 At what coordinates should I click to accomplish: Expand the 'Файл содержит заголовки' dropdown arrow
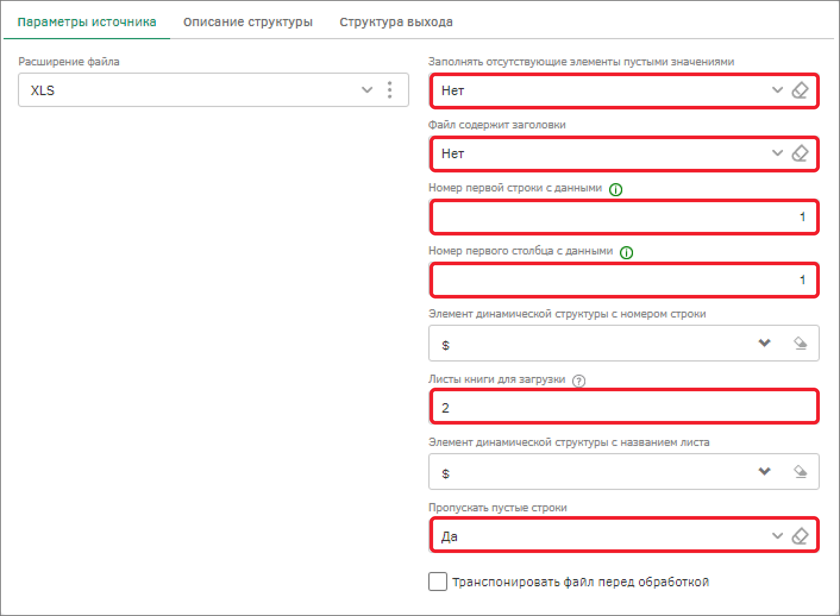(x=777, y=153)
